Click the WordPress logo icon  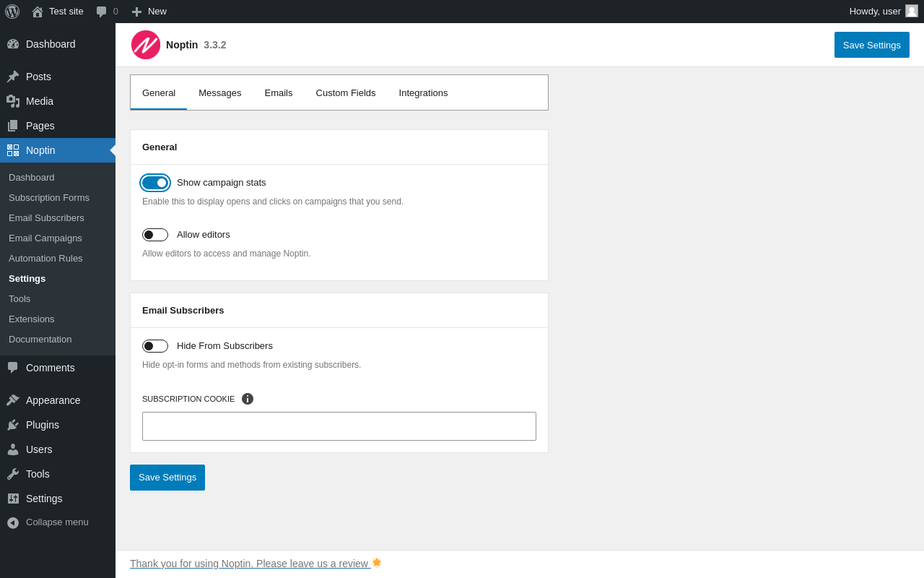click(12, 12)
